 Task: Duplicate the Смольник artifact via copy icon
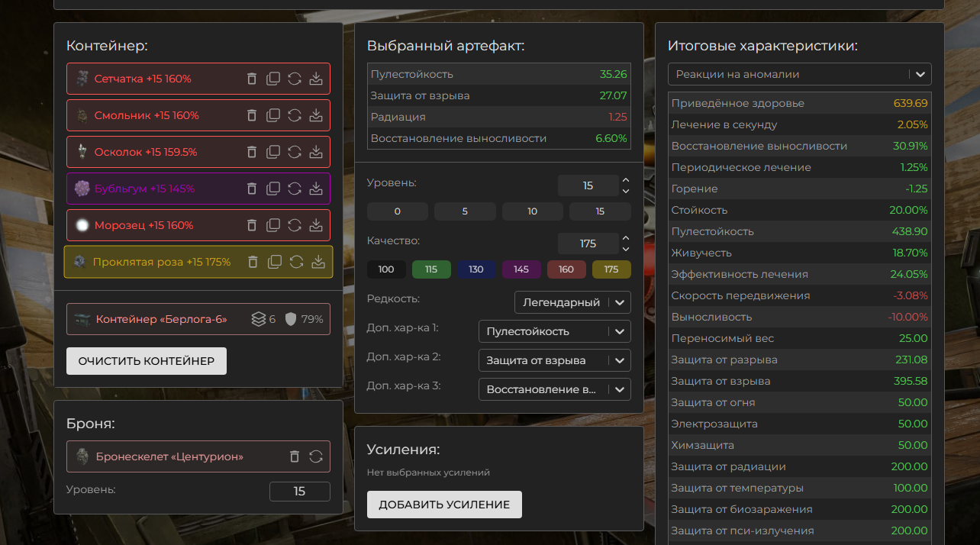[273, 115]
